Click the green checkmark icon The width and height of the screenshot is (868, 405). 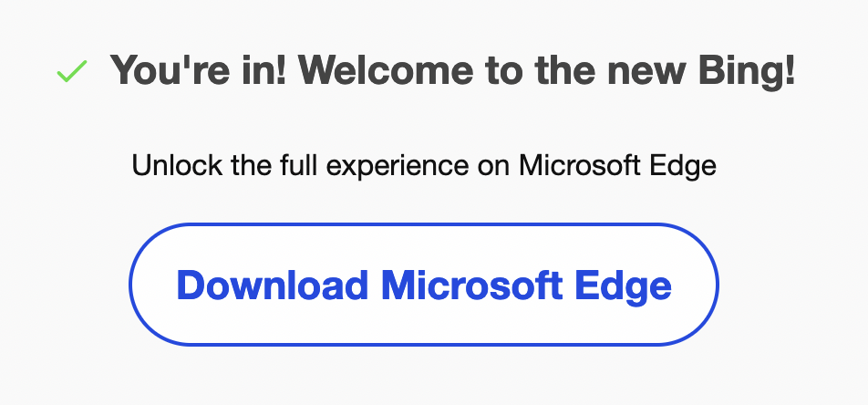coord(72,71)
